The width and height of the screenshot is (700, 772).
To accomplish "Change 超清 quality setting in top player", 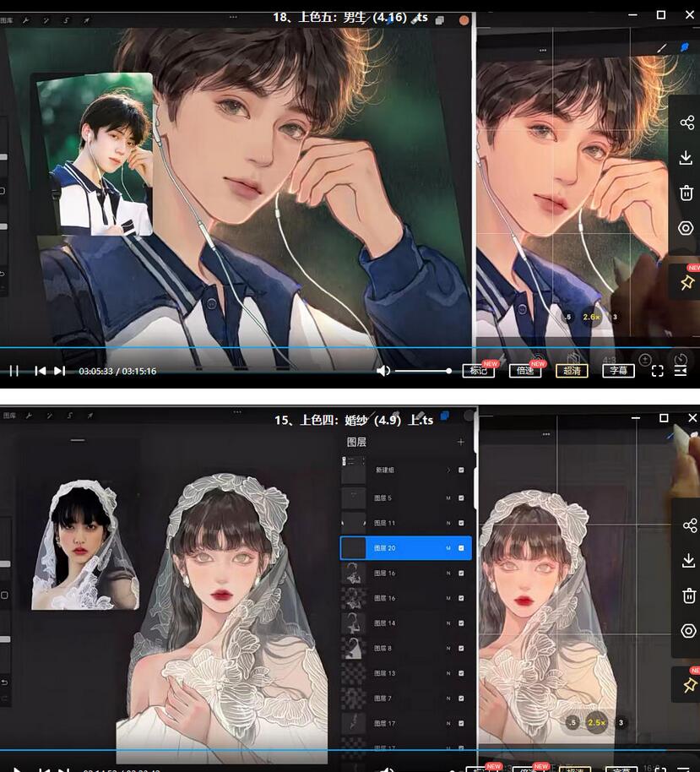I will (x=572, y=371).
